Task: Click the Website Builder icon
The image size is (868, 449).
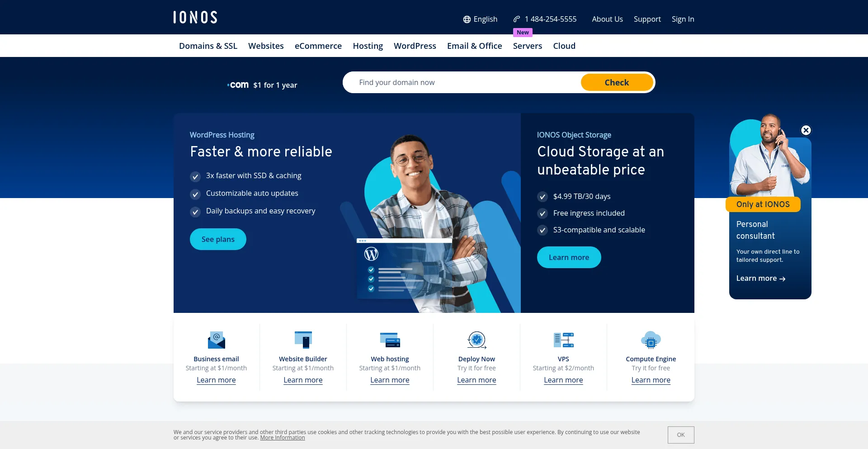Action: pyautogui.click(x=303, y=340)
